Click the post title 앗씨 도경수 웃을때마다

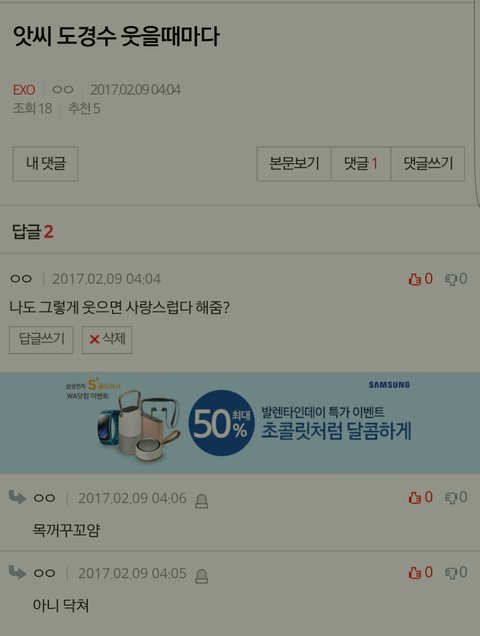click(x=116, y=36)
